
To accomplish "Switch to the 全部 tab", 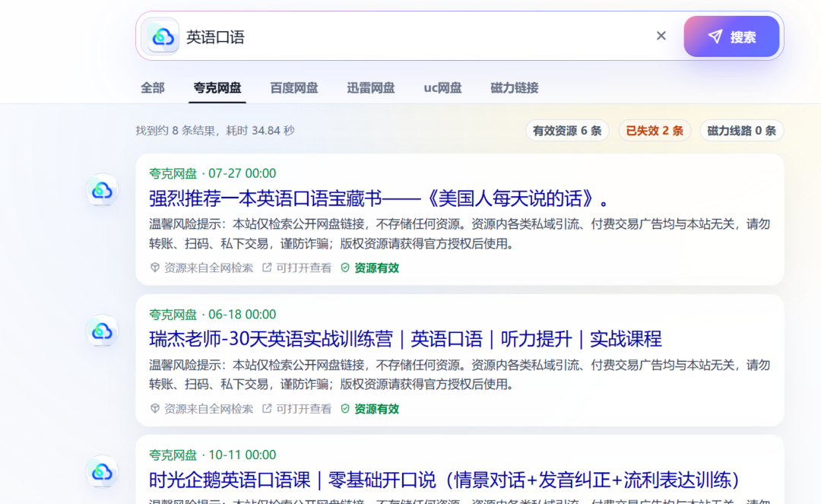I will click(152, 88).
